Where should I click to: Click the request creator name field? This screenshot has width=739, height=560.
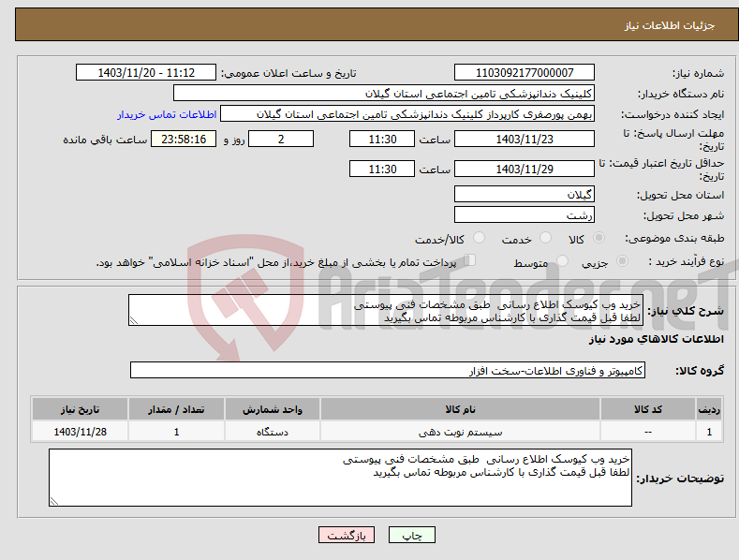407,114
